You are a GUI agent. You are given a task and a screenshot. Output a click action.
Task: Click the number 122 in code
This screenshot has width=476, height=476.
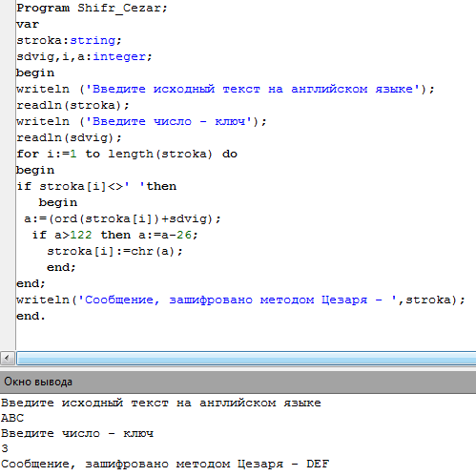(x=81, y=235)
